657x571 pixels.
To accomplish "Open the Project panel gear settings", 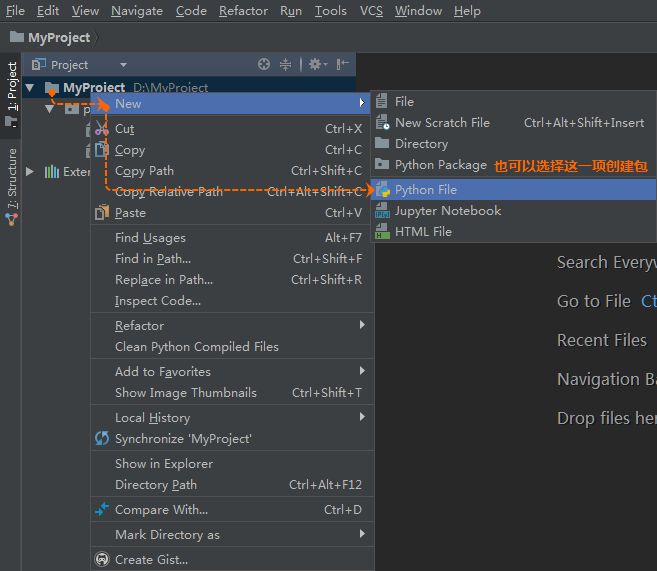I will tap(315, 64).
